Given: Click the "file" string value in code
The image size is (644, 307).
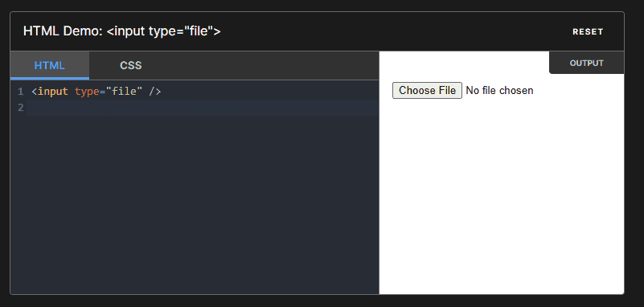Looking at the screenshot, I should pyautogui.click(x=124, y=91).
